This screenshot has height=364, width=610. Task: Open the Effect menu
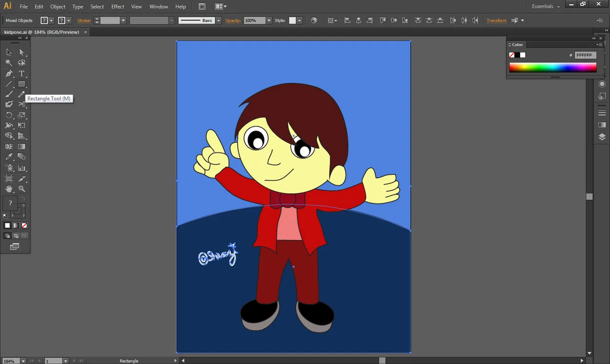pos(118,7)
